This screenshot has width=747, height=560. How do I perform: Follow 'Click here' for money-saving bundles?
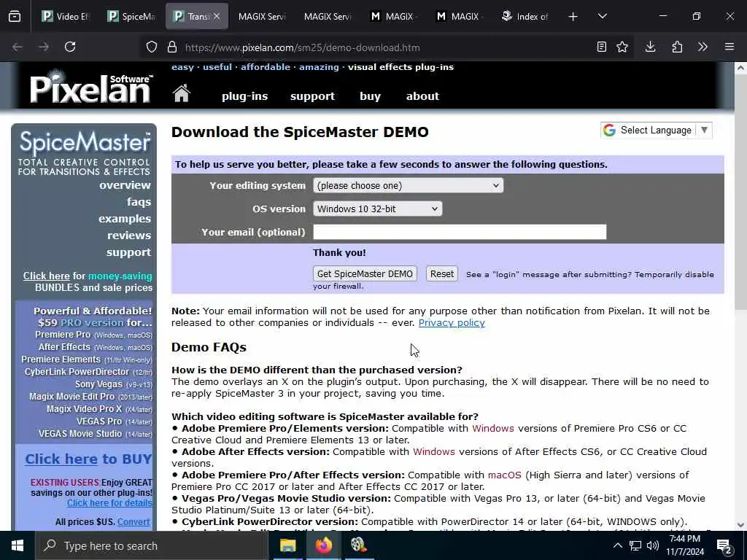[x=46, y=276]
